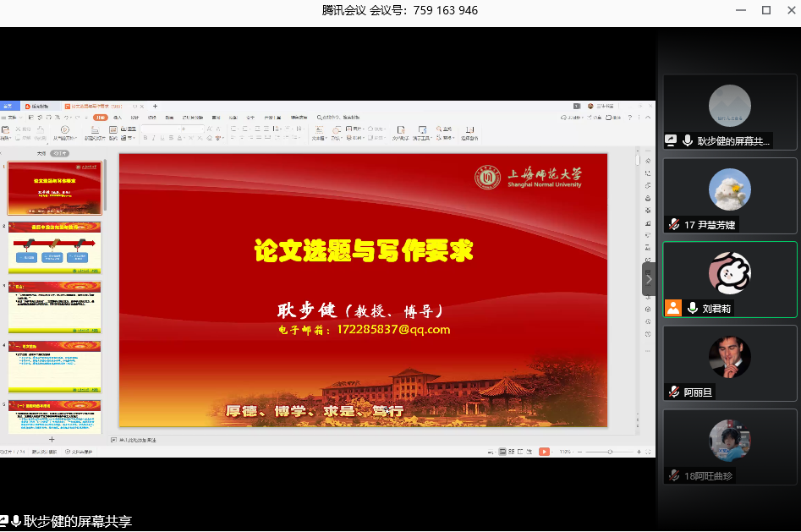Toggle bold formatting in the ribbon
Screen dimensions: 801x532
(145, 138)
